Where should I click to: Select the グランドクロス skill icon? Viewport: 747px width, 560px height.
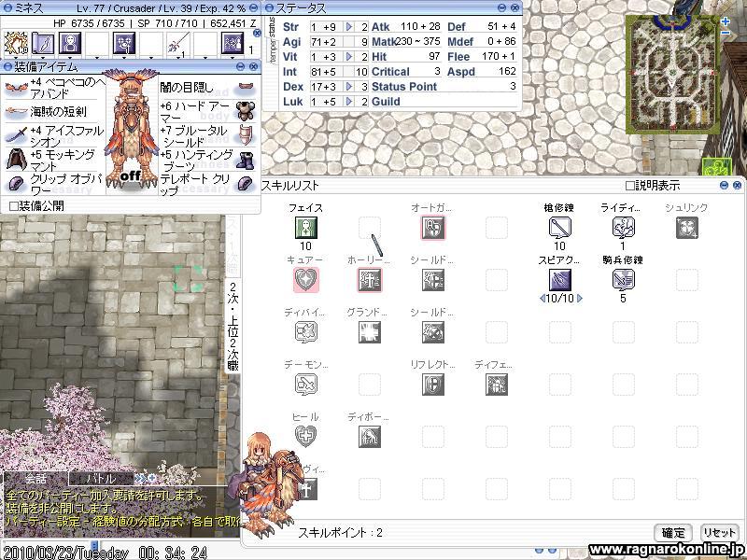370,332
